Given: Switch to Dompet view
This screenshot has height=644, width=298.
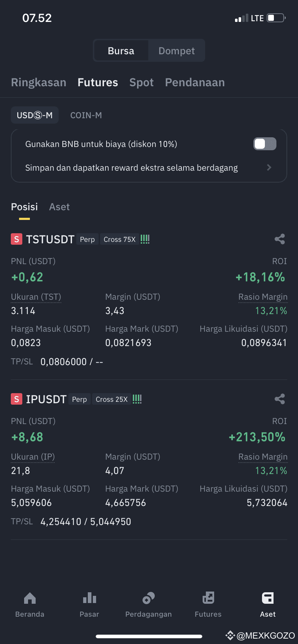Looking at the screenshot, I should click(x=176, y=51).
